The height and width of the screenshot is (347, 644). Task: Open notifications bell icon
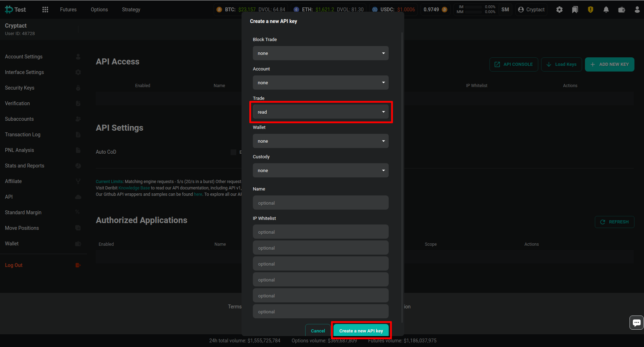(x=606, y=10)
